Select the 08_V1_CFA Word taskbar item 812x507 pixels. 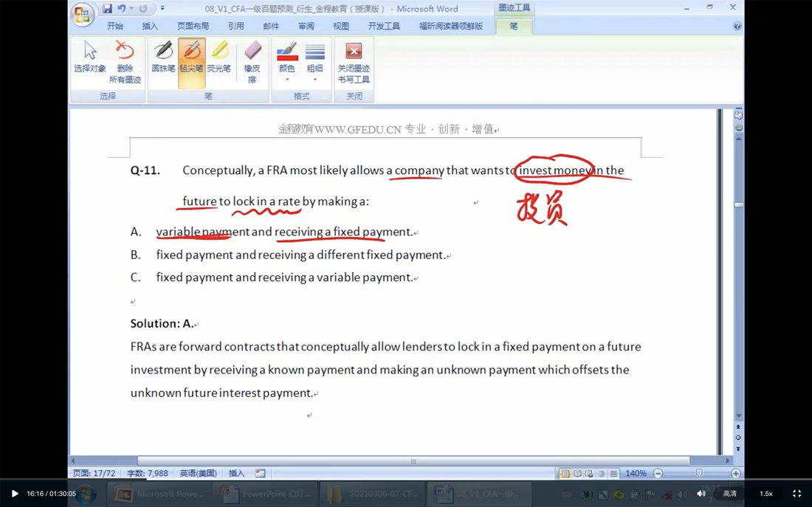[479, 494]
